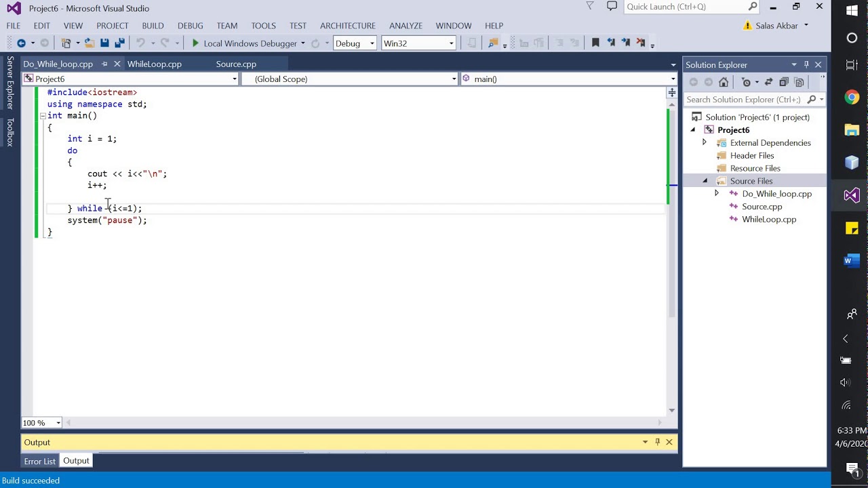
Task: Click the Navigate Backward toolbar arrow
Action: [x=21, y=43]
